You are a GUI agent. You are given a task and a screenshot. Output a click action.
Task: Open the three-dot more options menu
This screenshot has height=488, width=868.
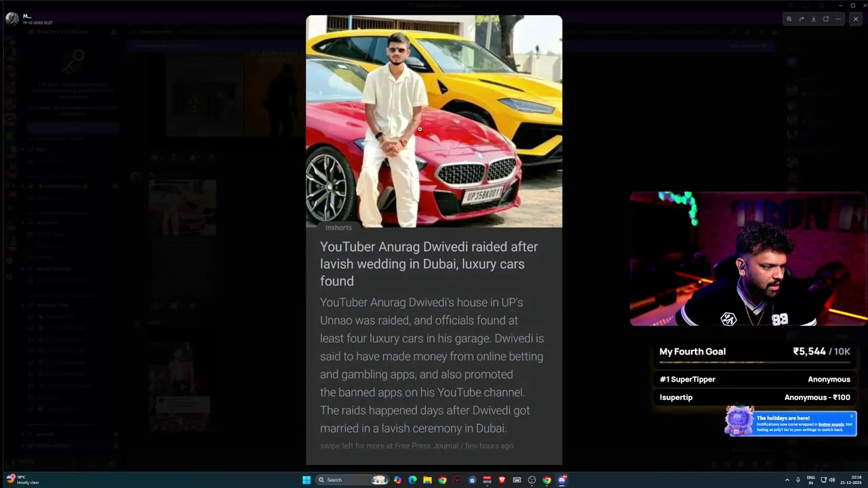click(x=838, y=19)
